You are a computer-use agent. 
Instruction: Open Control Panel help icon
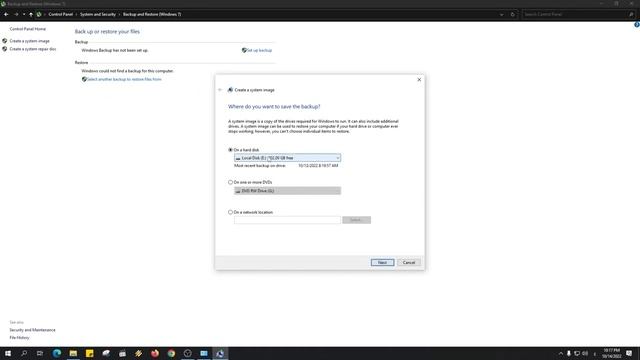tap(637, 25)
